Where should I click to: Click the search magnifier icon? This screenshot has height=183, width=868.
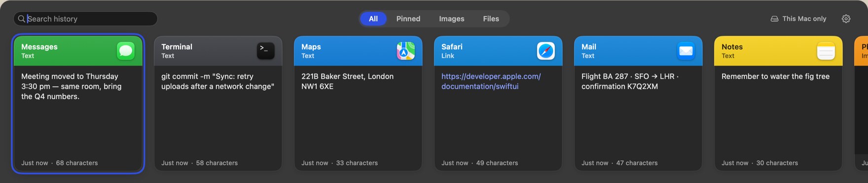[x=22, y=19]
